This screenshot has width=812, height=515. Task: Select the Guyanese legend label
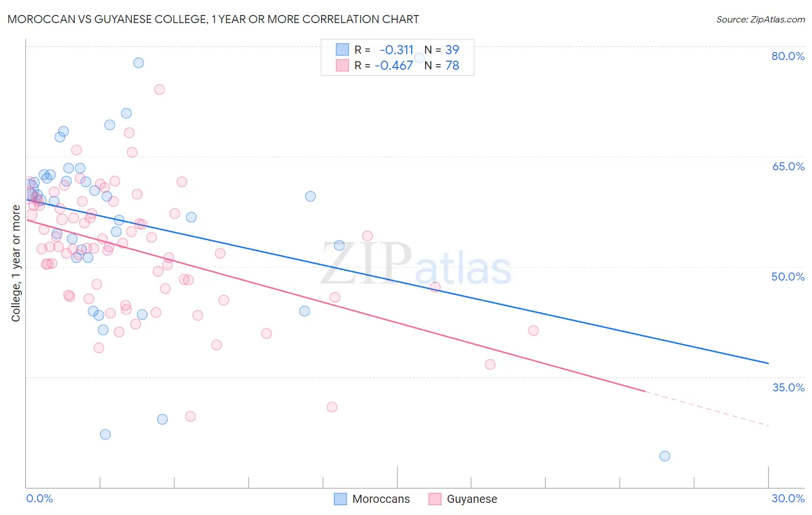472,499
